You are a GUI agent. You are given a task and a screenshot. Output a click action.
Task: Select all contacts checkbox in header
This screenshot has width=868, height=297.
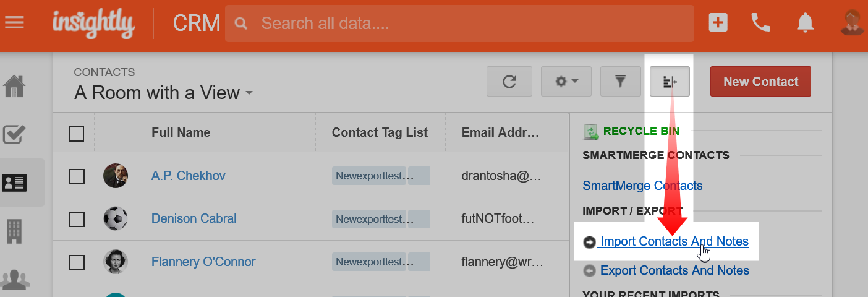tap(76, 133)
